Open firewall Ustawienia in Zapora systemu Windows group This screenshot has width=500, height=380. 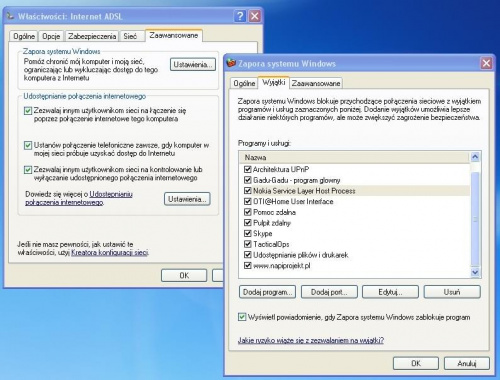coord(193,64)
